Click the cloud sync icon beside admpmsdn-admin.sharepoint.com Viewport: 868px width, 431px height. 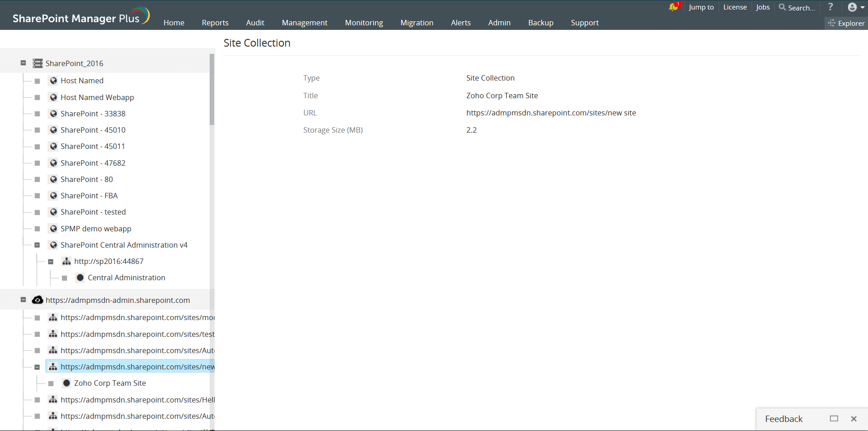tap(38, 300)
